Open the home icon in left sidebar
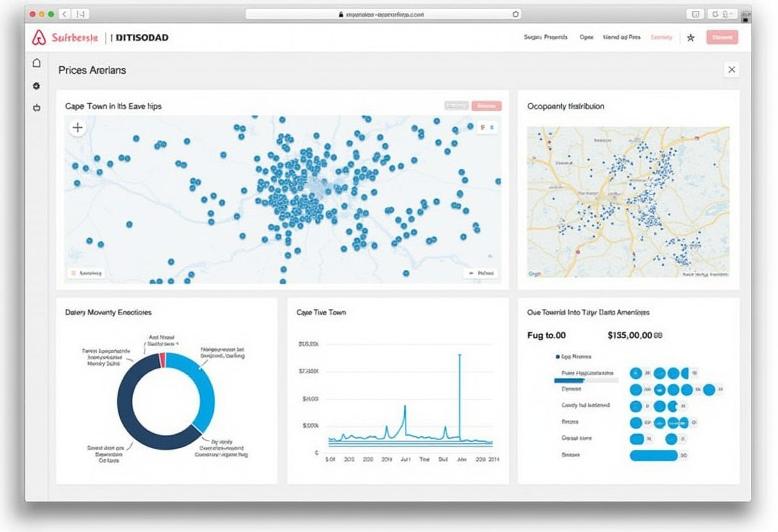The width and height of the screenshot is (778, 532). click(x=36, y=63)
